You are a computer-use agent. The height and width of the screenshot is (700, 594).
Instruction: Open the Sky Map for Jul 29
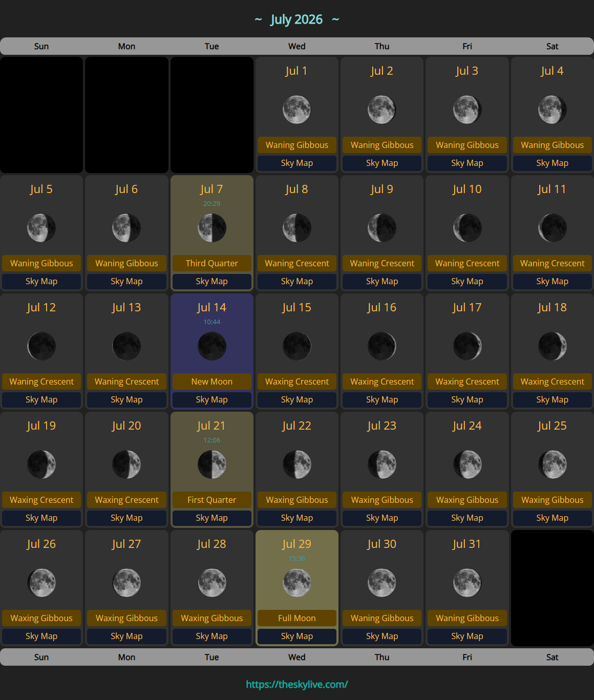296,636
